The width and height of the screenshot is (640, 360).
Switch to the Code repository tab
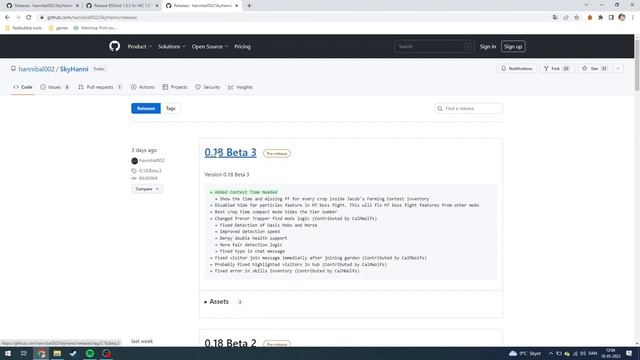[x=23, y=87]
